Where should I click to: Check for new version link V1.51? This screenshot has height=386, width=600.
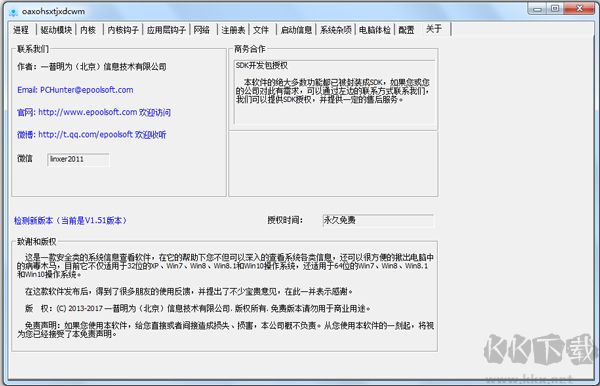pyautogui.click(x=70, y=220)
